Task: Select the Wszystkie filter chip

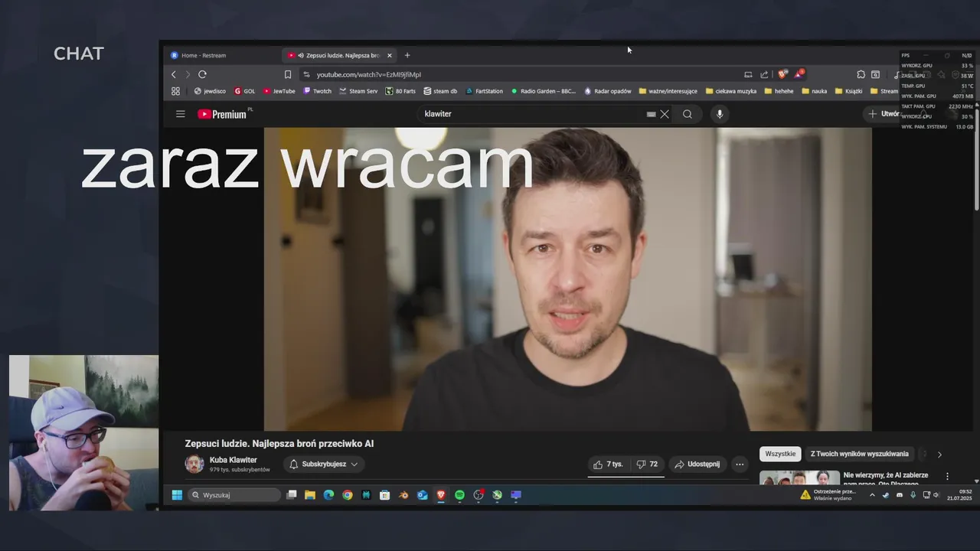Action: [x=780, y=454]
